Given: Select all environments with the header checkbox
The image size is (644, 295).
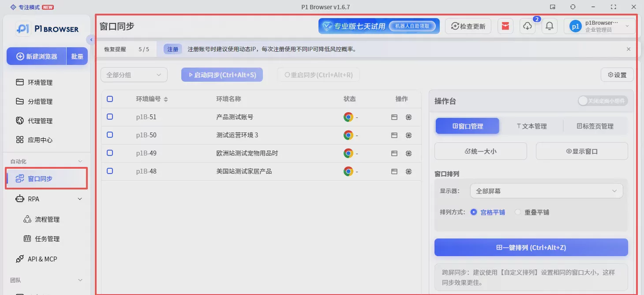Looking at the screenshot, I should (x=110, y=99).
